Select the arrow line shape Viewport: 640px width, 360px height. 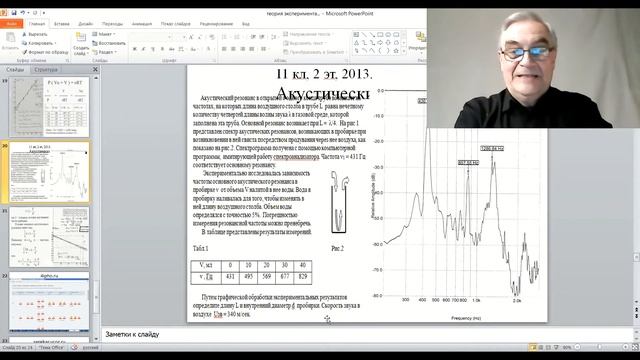click(372, 35)
